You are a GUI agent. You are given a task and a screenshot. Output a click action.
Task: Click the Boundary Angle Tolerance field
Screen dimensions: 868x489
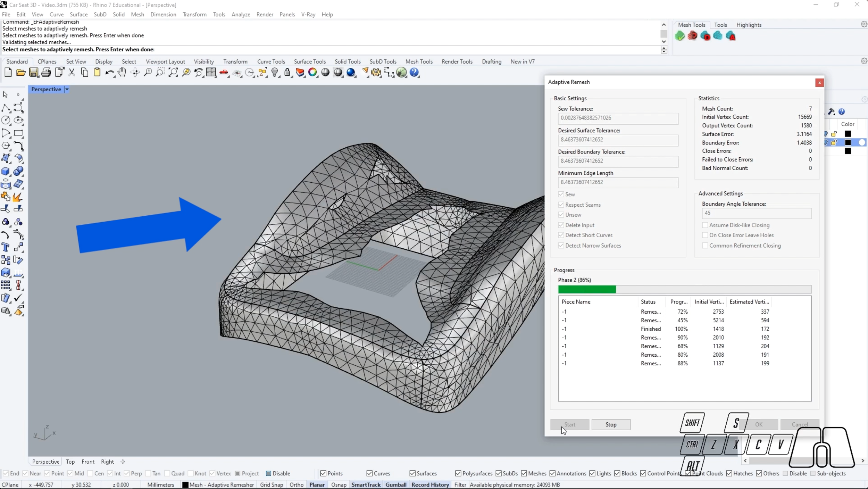pos(757,213)
